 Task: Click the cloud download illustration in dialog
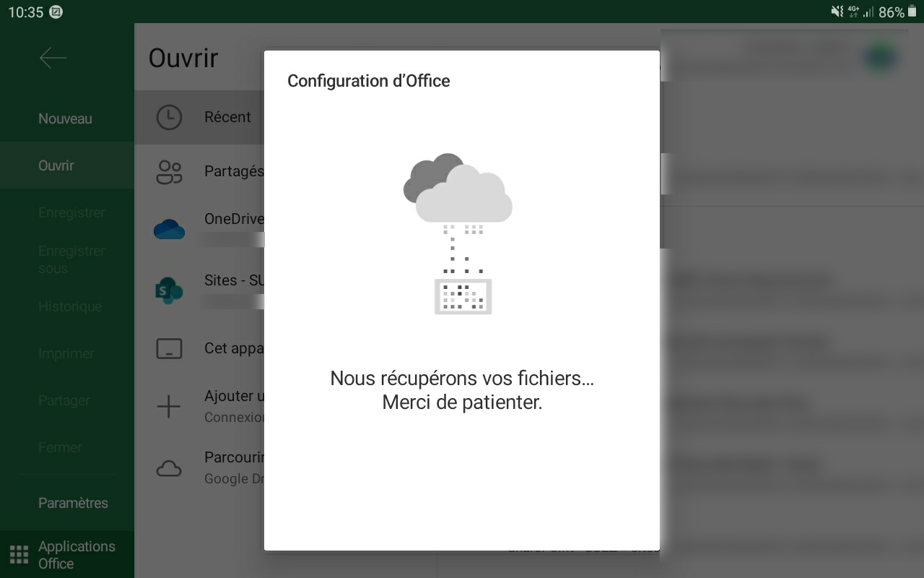click(x=458, y=233)
